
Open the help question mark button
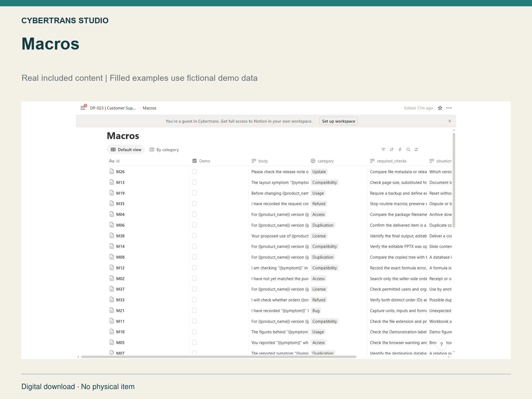pyautogui.click(x=441, y=344)
